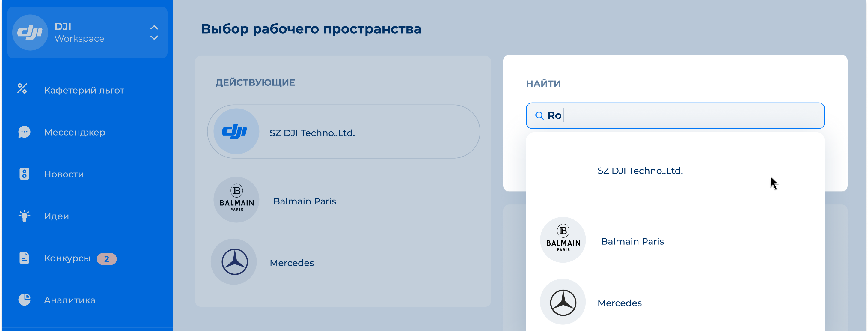Choose Mercedes in search dropdown results
The width and height of the screenshot is (868, 331).
(x=619, y=303)
